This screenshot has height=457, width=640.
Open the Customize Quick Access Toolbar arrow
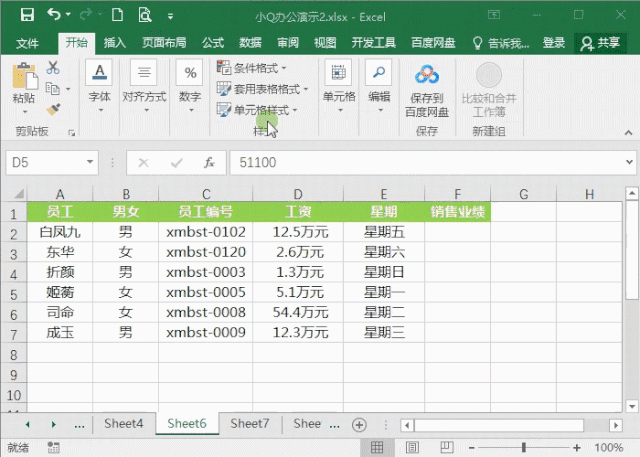pos(171,17)
